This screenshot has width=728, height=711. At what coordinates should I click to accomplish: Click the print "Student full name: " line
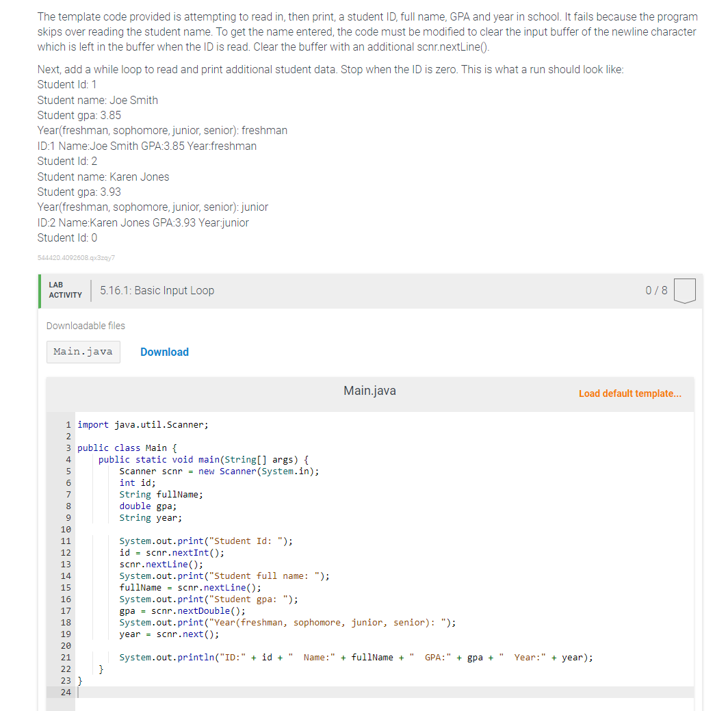(x=224, y=576)
